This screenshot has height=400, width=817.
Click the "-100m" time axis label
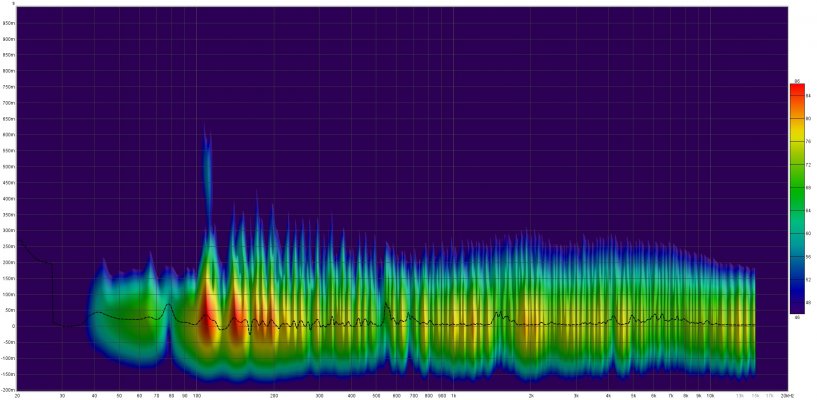pos(7,358)
